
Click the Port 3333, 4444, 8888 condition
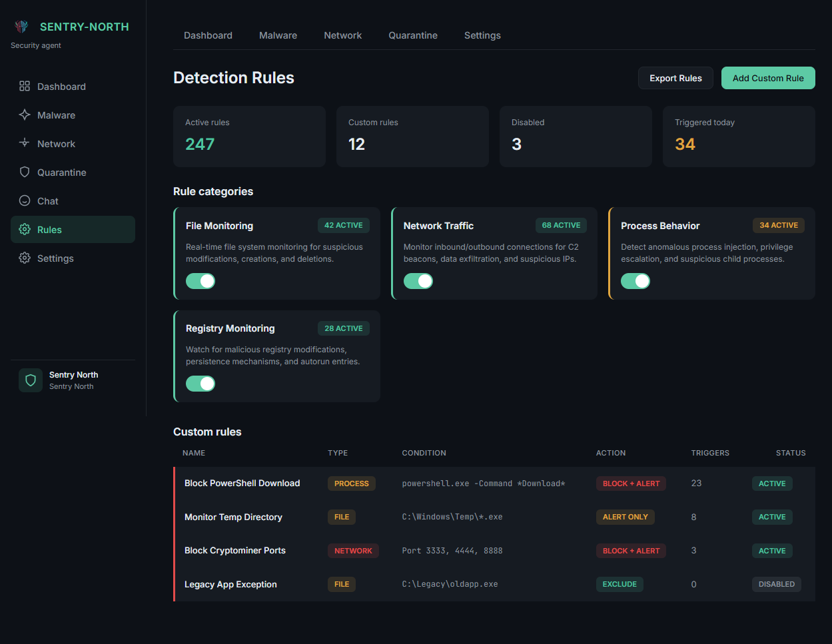click(452, 551)
